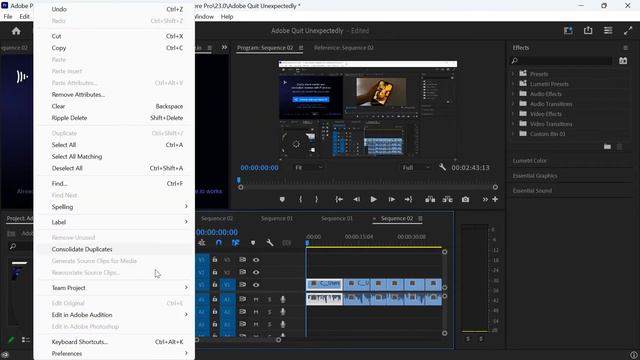The width and height of the screenshot is (640, 360).
Task: Click Mark Out in Program monitor
Action: (316, 200)
